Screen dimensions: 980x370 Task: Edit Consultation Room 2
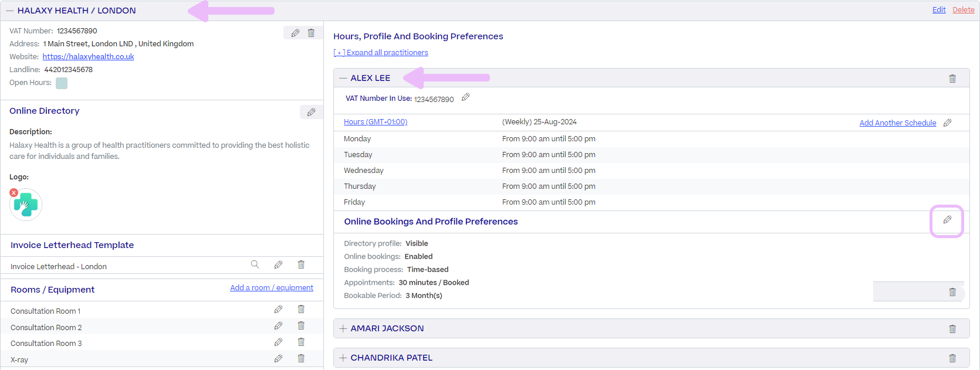point(278,325)
